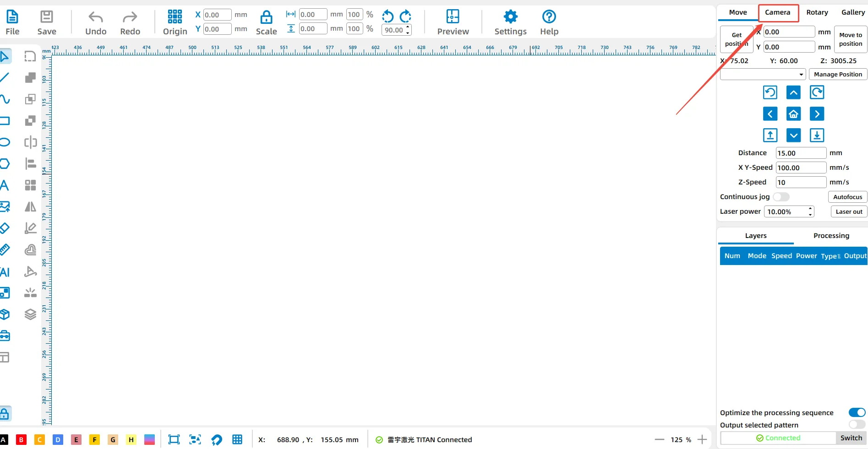Increase rotation angle with stepper arrow

pos(408,27)
